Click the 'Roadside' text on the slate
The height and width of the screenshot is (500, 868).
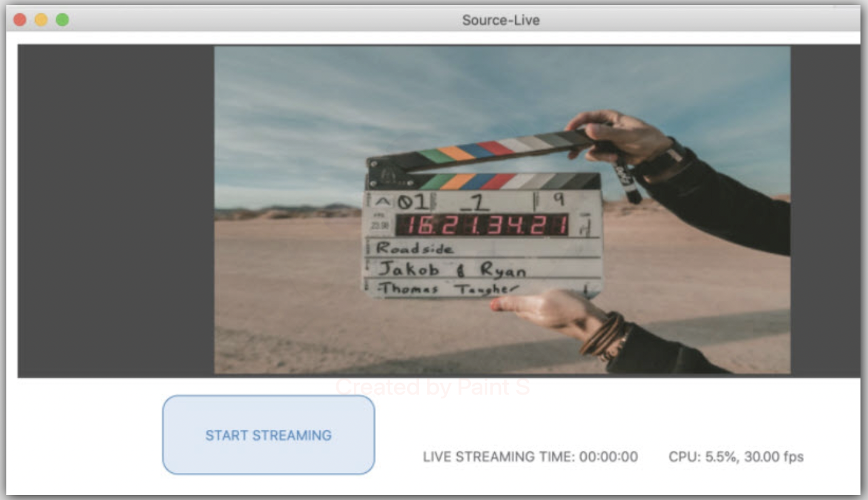click(x=415, y=248)
